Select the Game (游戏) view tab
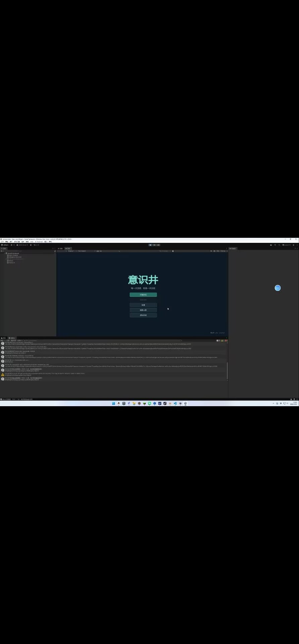The image size is (299, 644). [68, 249]
